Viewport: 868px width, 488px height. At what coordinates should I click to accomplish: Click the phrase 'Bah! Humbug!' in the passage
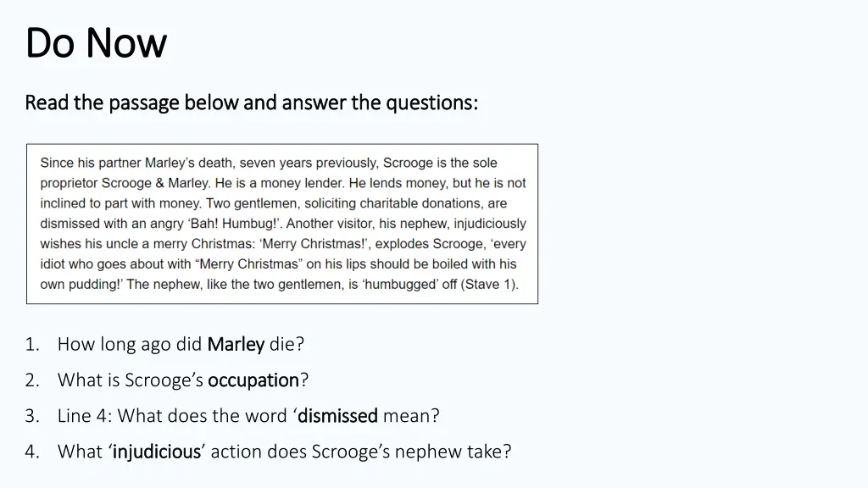tap(234, 224)
